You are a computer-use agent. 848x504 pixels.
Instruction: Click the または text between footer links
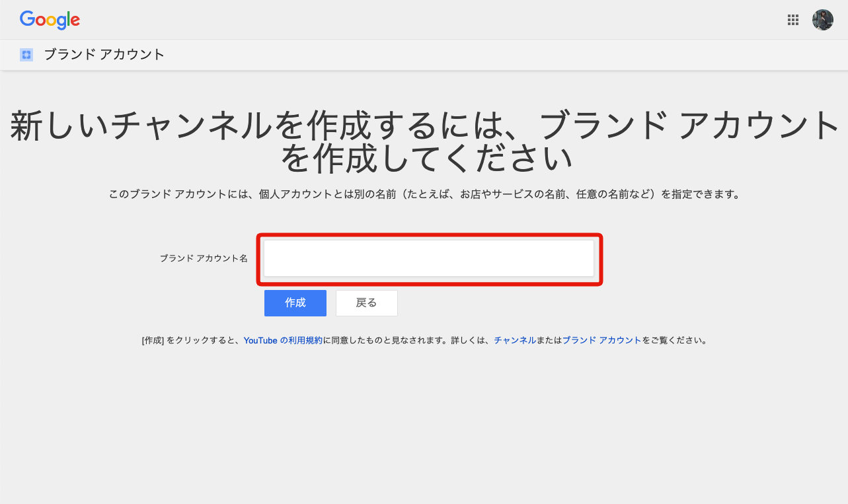tap(549, 341)
